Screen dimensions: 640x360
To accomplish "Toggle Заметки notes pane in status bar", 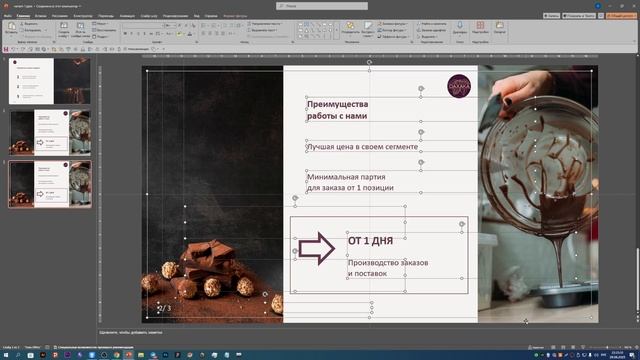I will (536, 347).
